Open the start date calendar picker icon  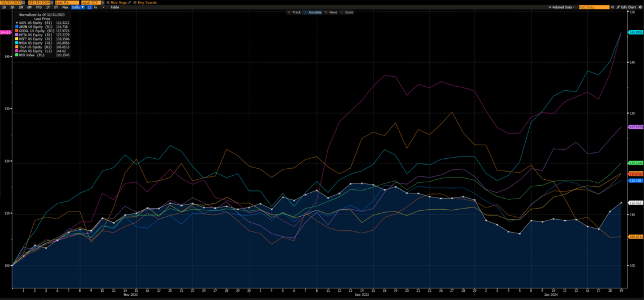[24, 2]
